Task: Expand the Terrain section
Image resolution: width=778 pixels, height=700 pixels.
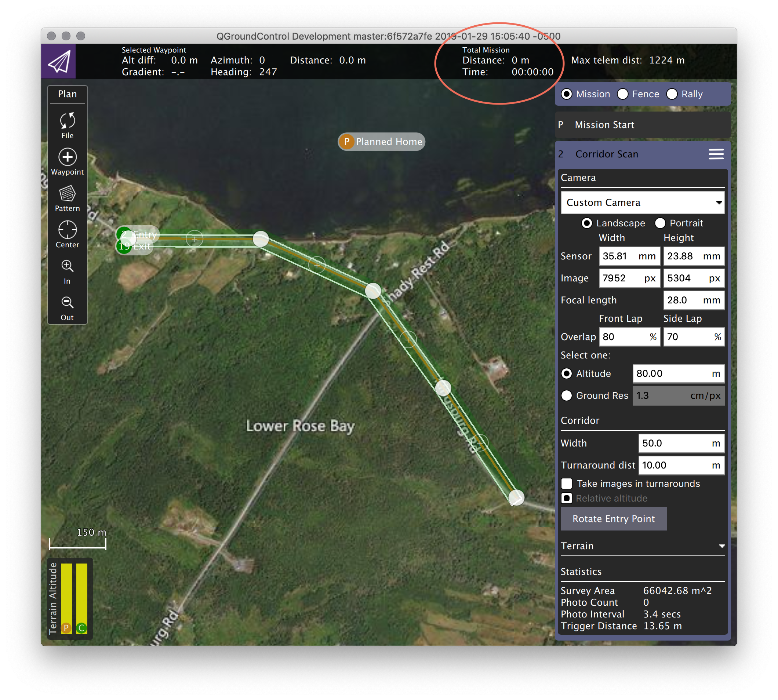Action: [643, 546]
